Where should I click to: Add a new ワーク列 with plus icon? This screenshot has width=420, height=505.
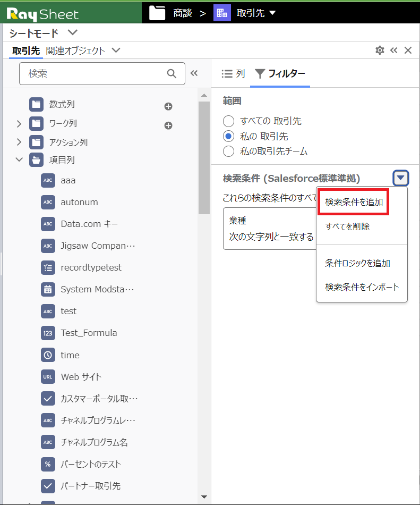168,125
